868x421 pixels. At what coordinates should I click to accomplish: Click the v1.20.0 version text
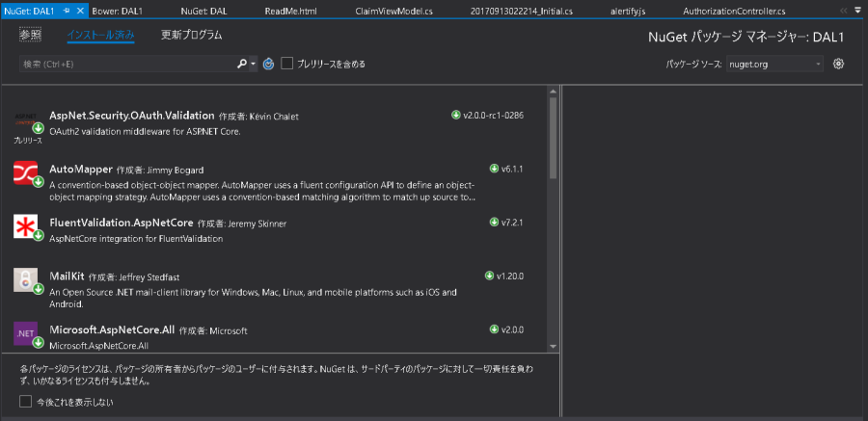(x=510, y=276)
